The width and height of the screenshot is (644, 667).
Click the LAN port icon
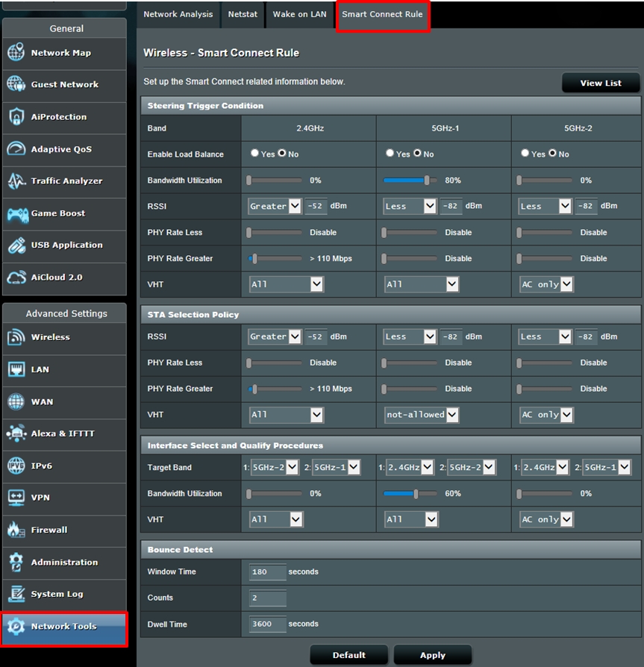(x=16, y=369)
